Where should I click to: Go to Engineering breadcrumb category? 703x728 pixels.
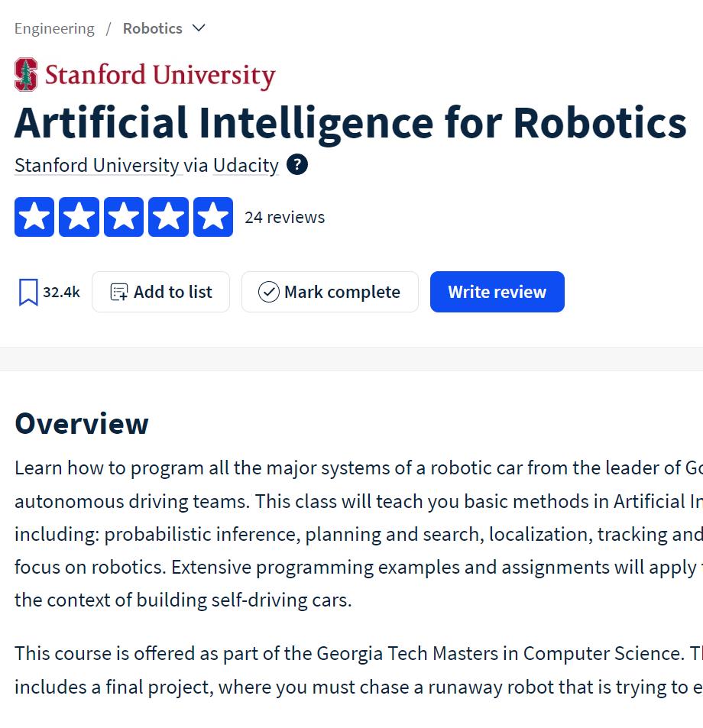[x=54, y=28]
